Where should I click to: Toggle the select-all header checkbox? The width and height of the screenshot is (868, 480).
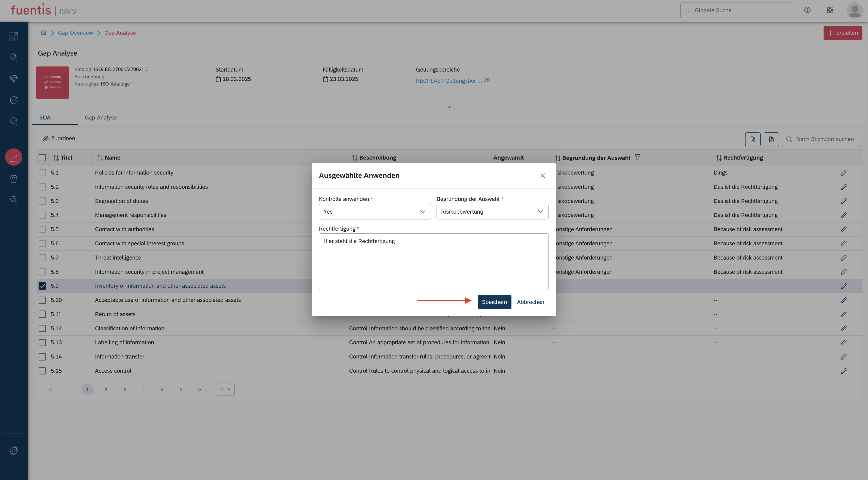(x=42, y=158)
